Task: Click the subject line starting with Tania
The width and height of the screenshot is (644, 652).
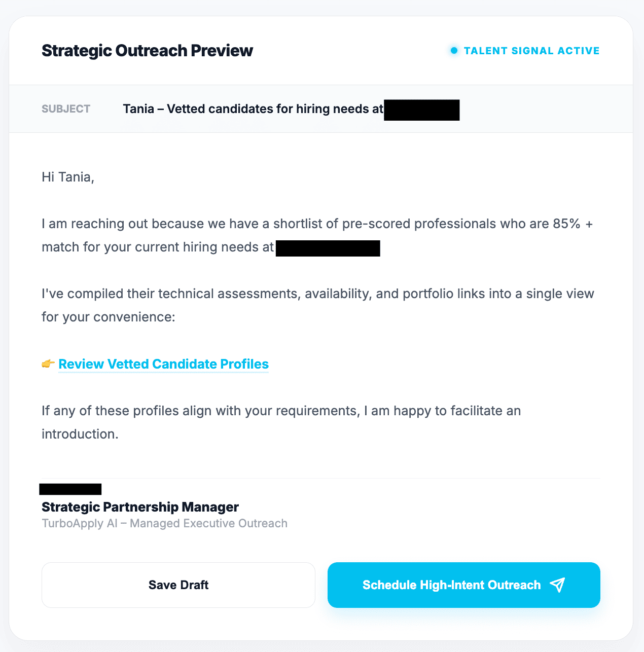Action: pos(253,109)
